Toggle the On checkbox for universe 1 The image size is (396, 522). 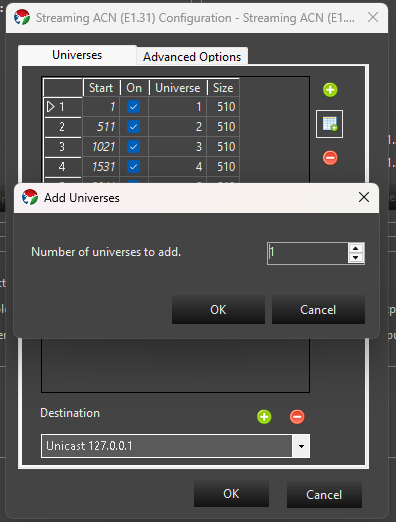click(x=133, y=107)
